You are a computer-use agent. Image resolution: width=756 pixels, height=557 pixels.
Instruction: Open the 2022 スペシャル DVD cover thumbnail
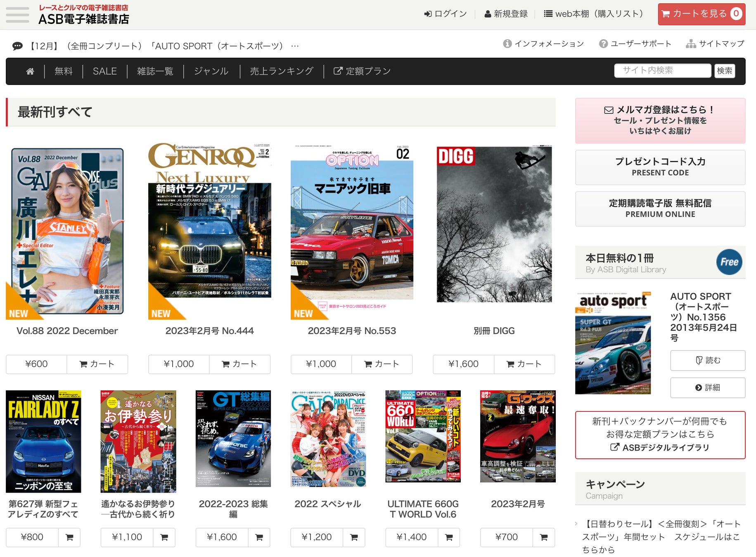pyautogui.click(x=328, y=439)
